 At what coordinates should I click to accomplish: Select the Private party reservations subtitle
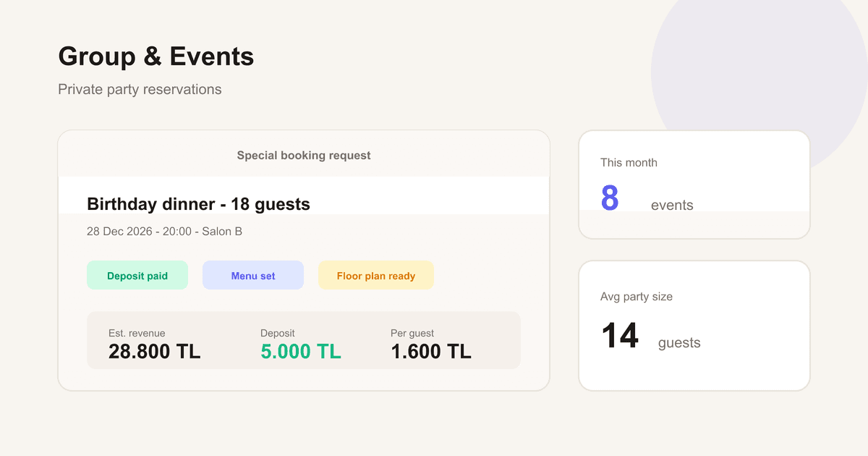140,89
